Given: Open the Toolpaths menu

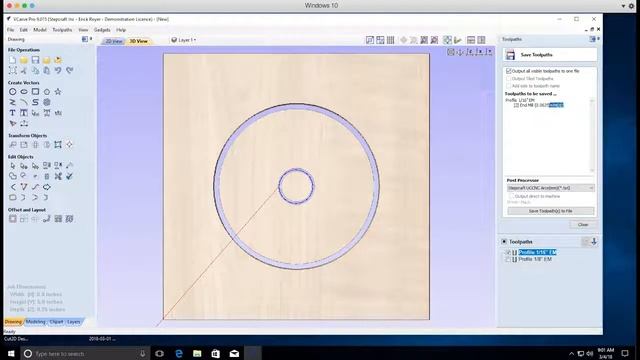Looking at the screenshot, I should point(62,30).
